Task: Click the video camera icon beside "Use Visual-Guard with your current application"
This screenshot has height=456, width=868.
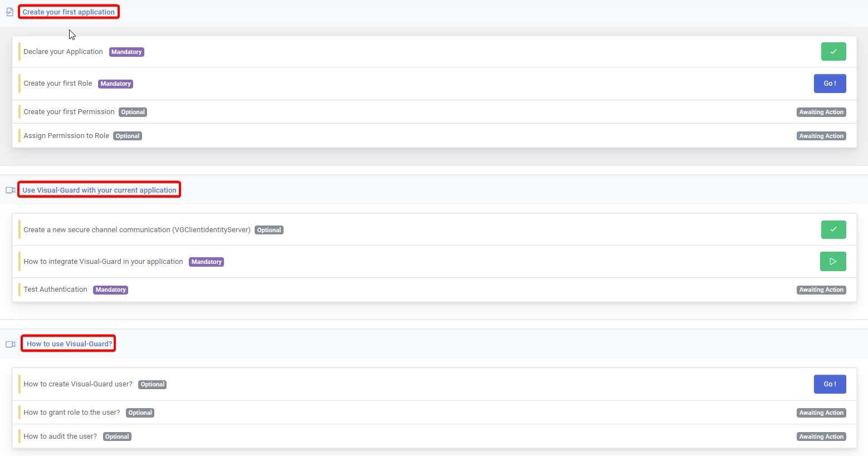Action: pyautogui.click(x=10, y=189)
